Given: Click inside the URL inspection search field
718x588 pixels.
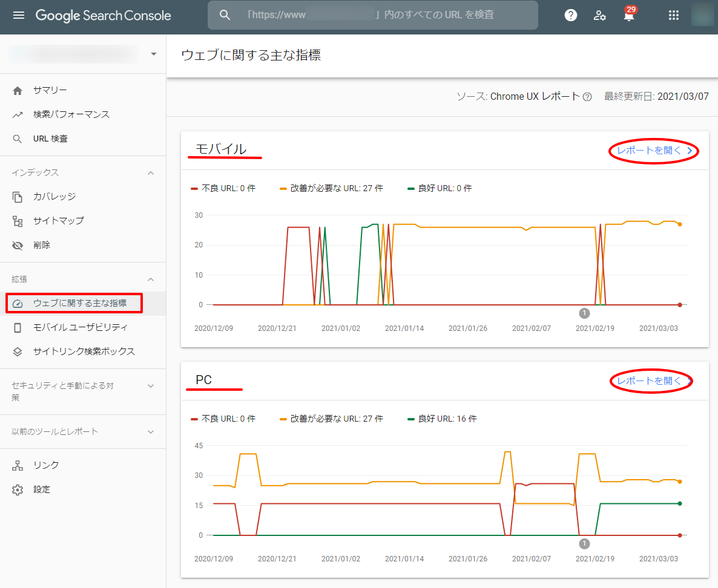Looking at the screenshot, I should [x=373, y=15].
